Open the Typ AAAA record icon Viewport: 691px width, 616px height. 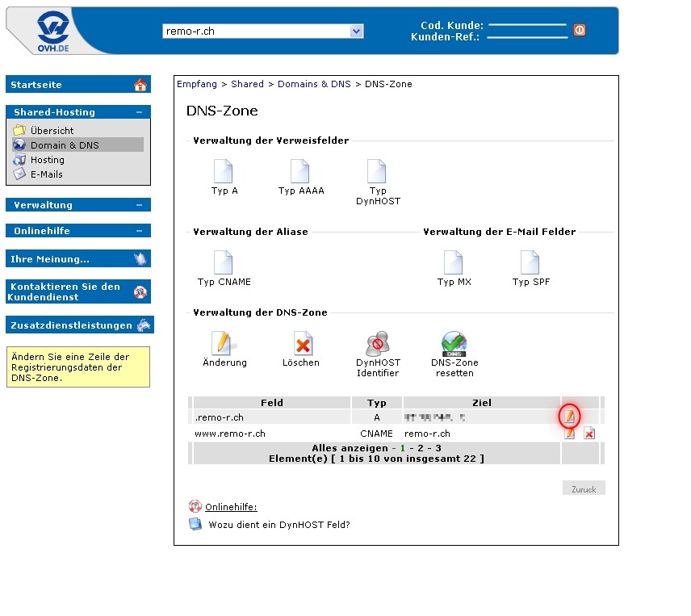(300, 171)
